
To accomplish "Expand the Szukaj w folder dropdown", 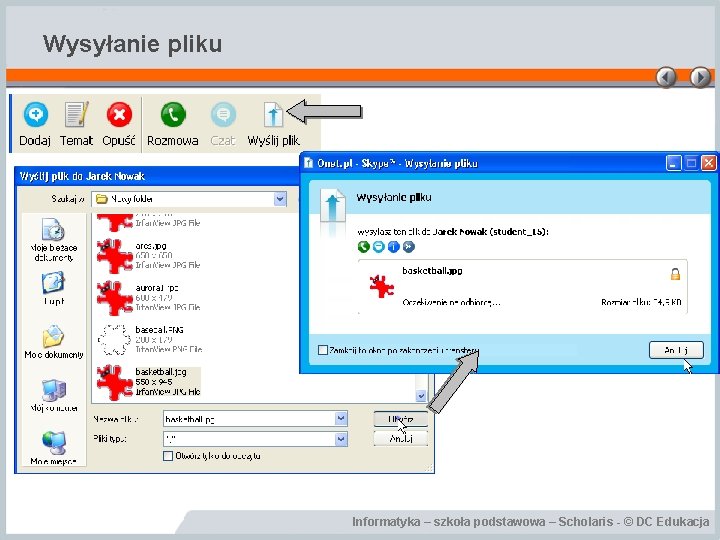I will coord(280,199).
